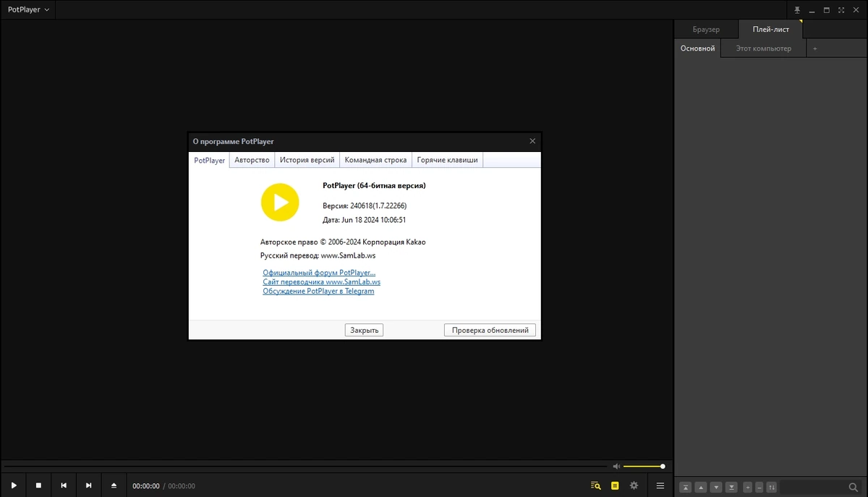Open the Основной playlist tab

click(x=698, y=48)
